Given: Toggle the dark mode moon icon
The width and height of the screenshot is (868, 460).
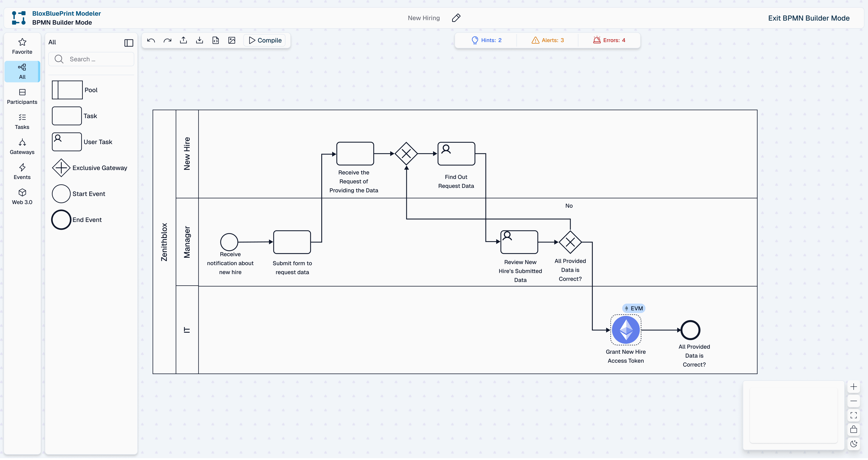Looking at the screenshot, I should (x=853, y=444).
